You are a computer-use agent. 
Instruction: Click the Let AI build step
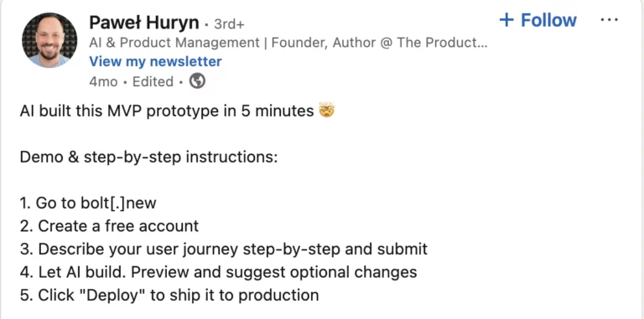point(219,272)
